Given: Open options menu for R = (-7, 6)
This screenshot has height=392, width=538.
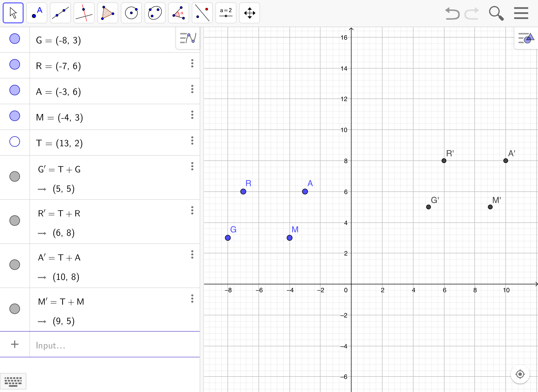Looking at the screenshot, I should click(x=192, y=63).
